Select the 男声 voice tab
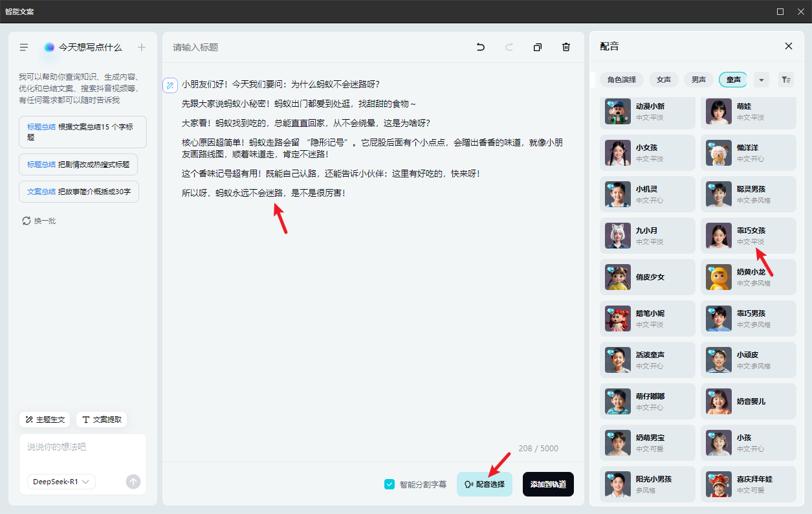Image resolution: width=812 pixels, height=514 pixels. click(699, 80)
